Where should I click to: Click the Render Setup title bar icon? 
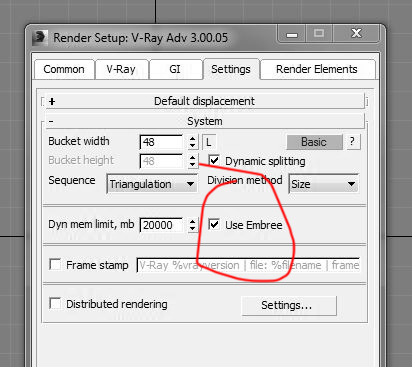click(40, 38)
